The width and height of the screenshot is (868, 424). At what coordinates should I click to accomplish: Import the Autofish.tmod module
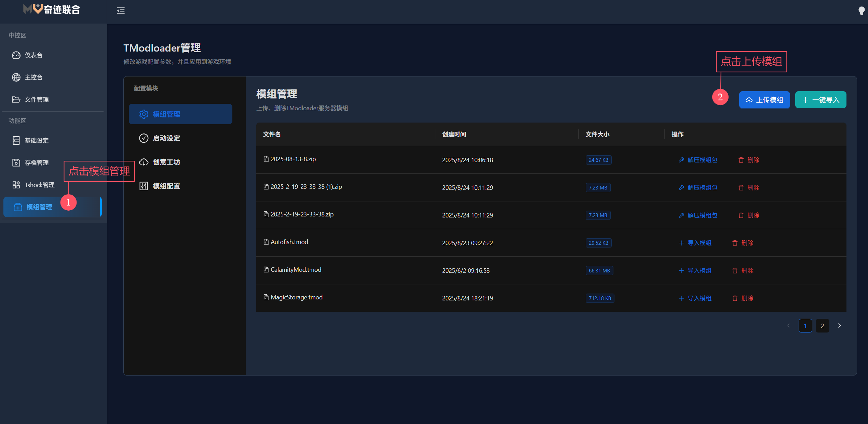point(695,243)
